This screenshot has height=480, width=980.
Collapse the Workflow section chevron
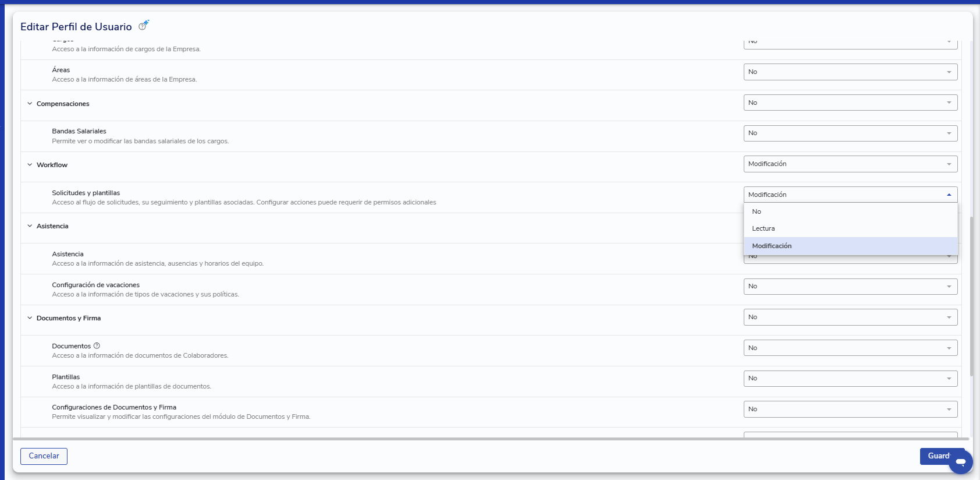[30, 165]
